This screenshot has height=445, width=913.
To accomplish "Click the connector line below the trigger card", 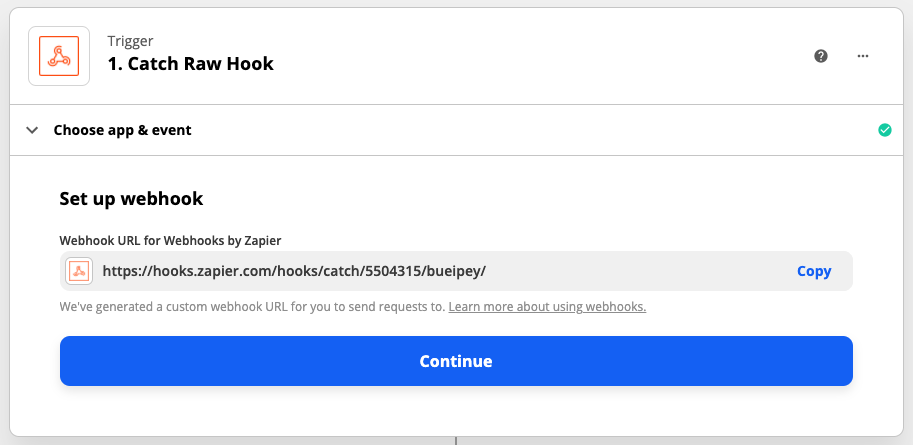I will point(456,440).
